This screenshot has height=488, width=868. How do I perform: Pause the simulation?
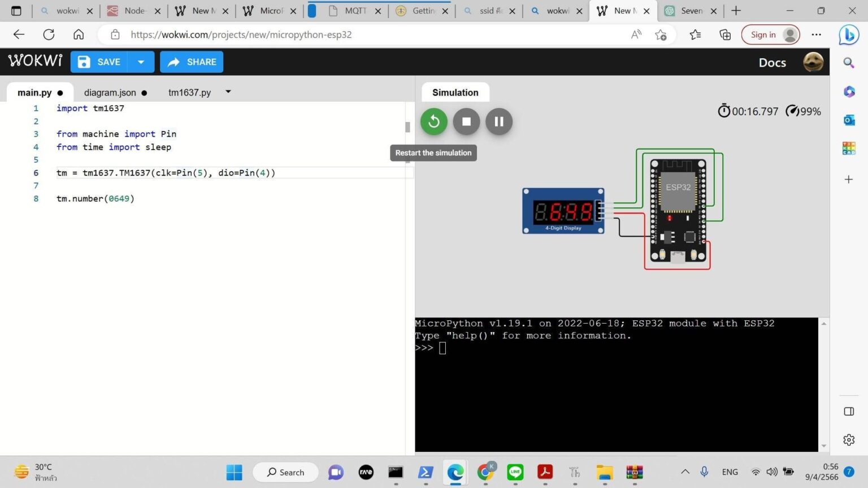pyautogui.click(x=498, y=121)
